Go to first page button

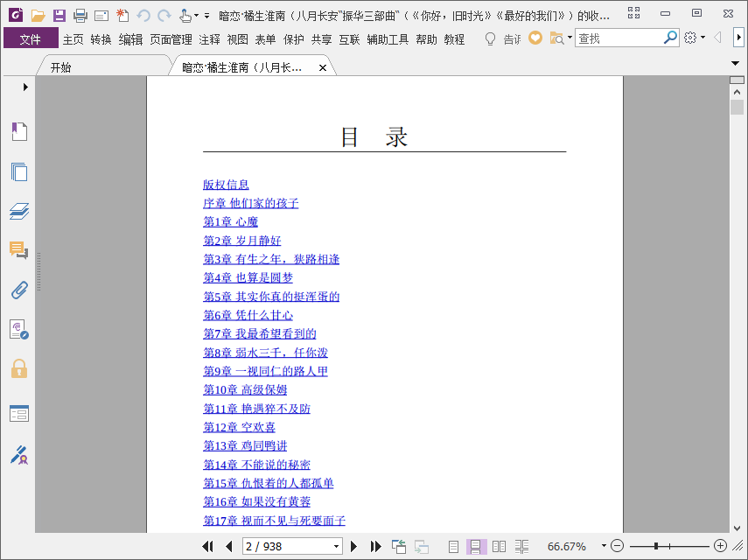point(207,546)
